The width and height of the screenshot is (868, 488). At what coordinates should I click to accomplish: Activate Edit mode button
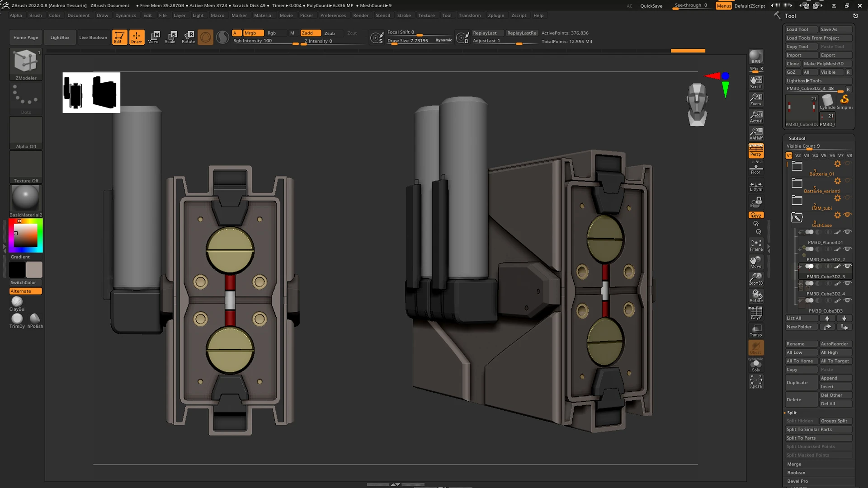119,37
